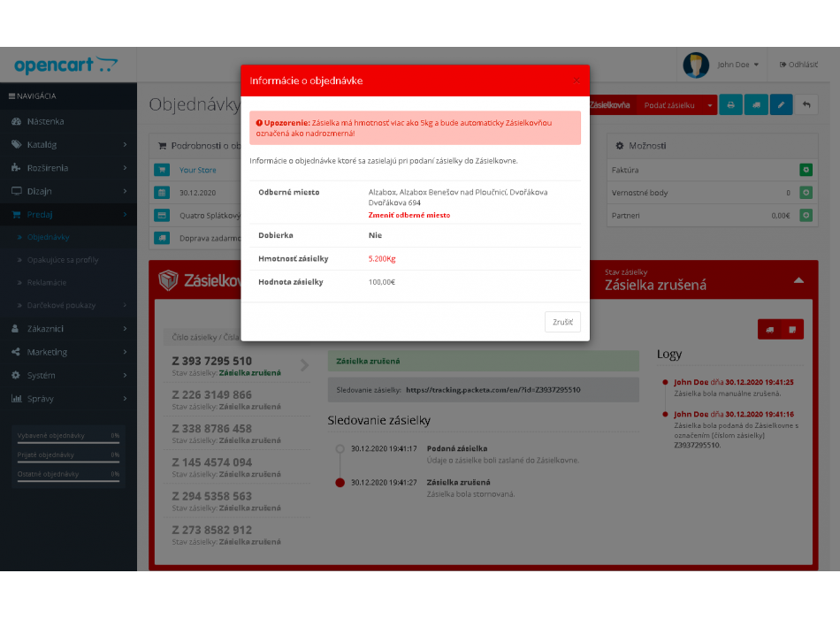The width and height of the screenshot is (840, 619).
Task: Open Nástenka in the sidebar
Action: pyautogui.click(x=69, y=122)
